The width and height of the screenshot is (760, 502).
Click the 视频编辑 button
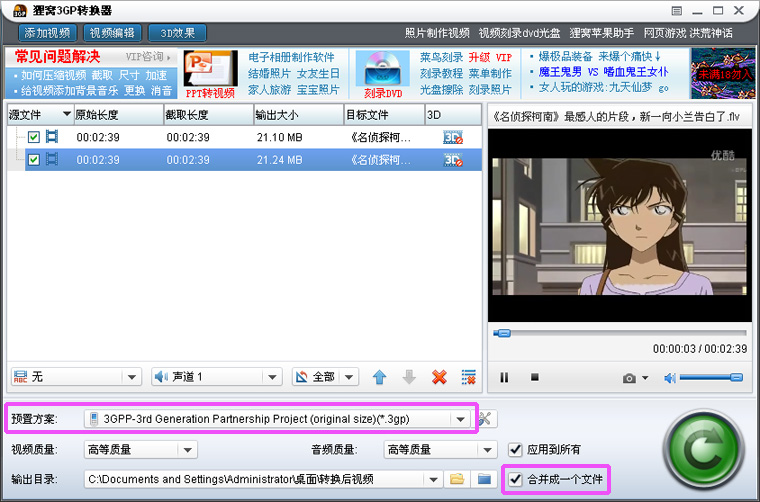(112, 33)
